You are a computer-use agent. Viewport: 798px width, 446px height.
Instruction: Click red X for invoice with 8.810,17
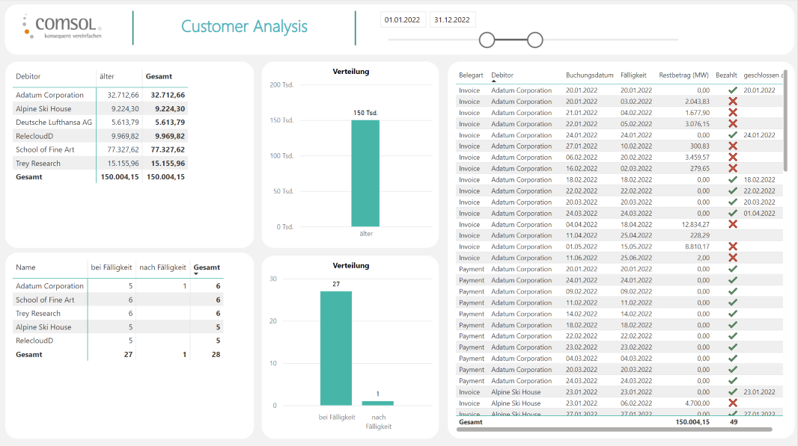tap(733, 246)
